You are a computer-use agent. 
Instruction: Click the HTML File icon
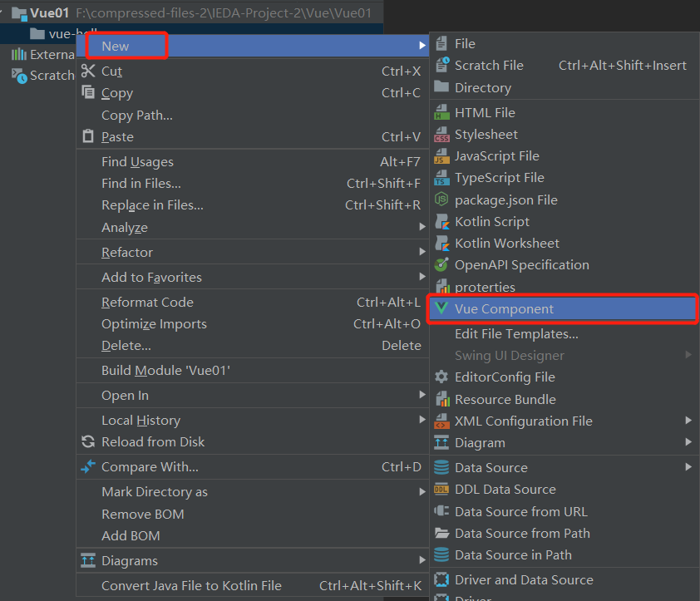click(442, 112)
